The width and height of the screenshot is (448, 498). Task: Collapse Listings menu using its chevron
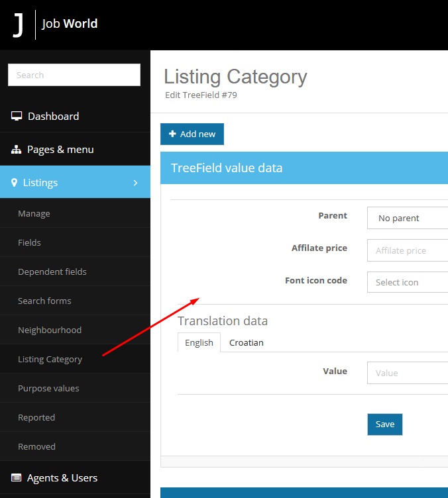tap(135, 183)
